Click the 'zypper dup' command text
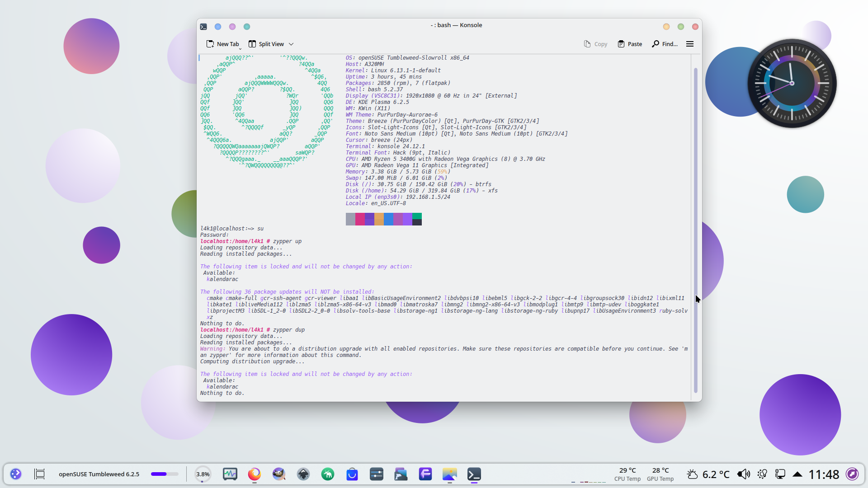 click(x=289, y=330)
